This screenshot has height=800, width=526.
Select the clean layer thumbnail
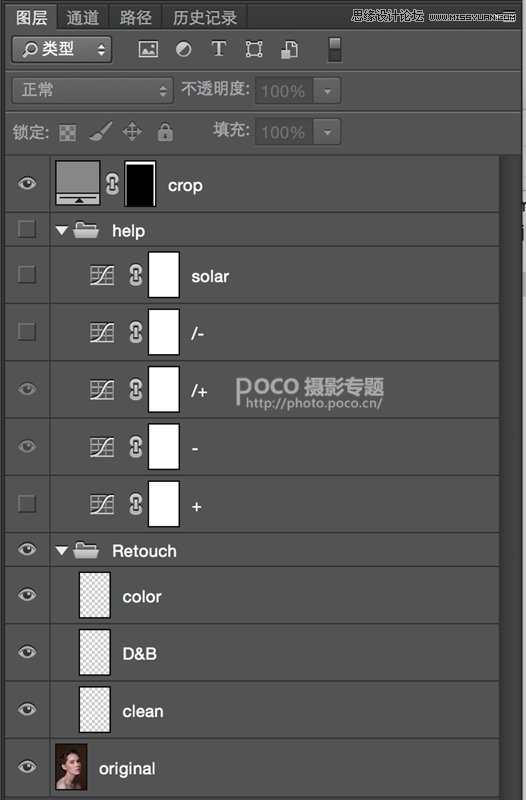point(95,709)
